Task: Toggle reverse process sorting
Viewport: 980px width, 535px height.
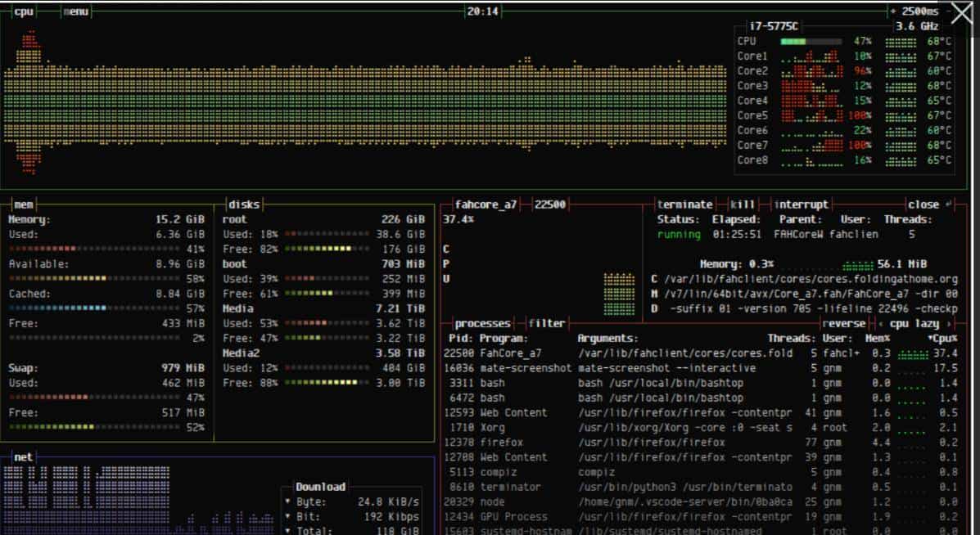Action: pyautogui.click(x=843, y=322)
